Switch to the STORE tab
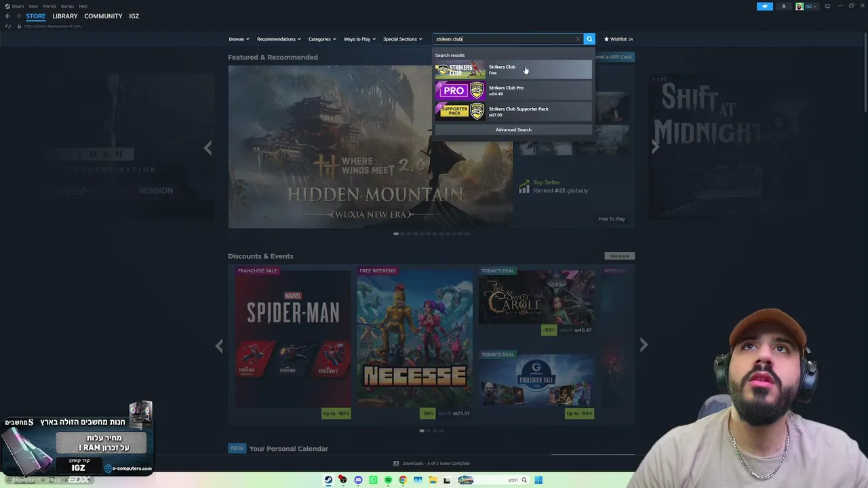 tap(36, 16)
